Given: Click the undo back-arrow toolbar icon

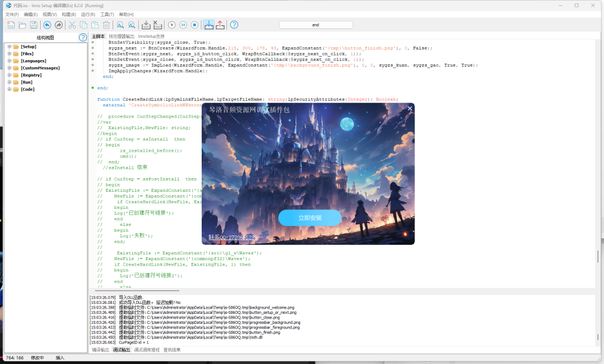Looking at the screenshot, I should [47, 25].
